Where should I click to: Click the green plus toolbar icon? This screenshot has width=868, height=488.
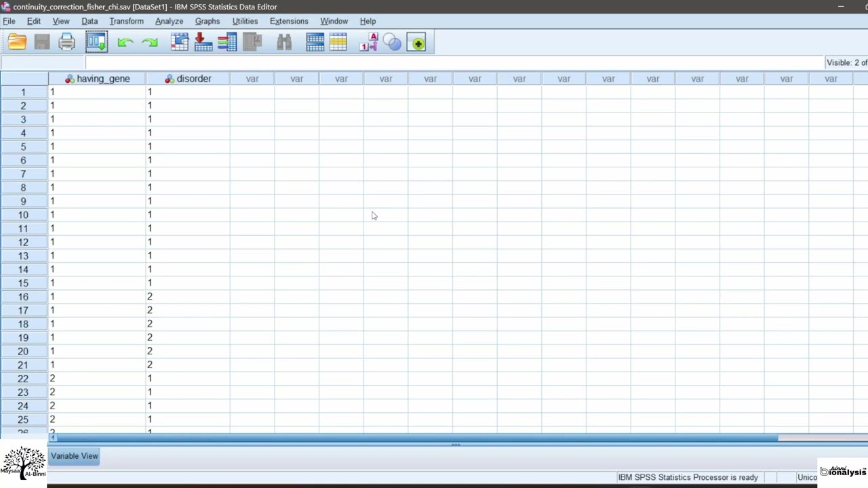click(417, 43)
